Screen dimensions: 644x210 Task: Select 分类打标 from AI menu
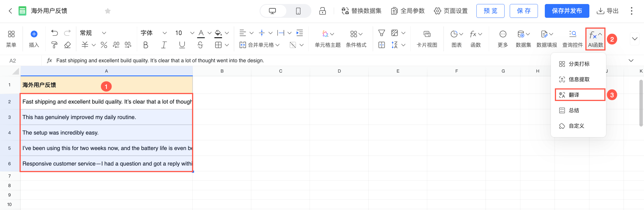pos(578,64)
